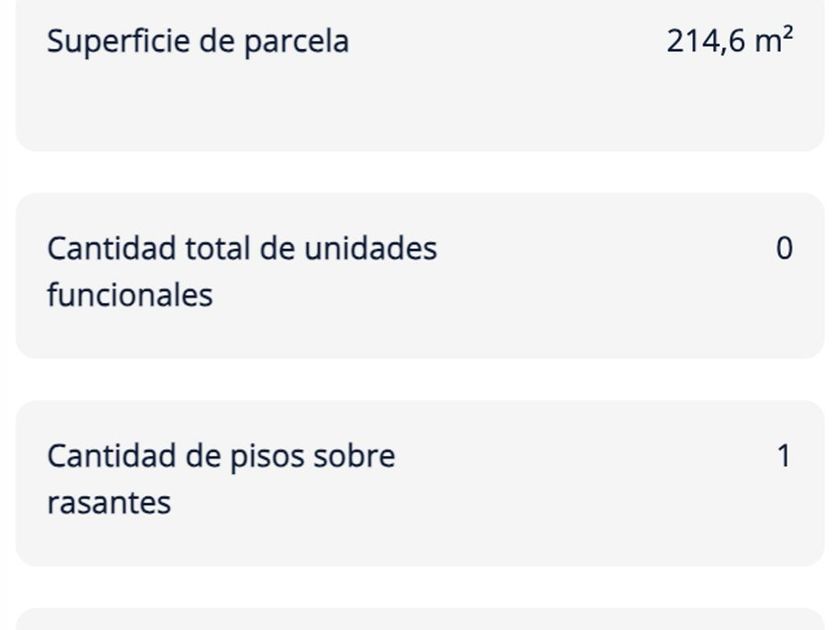Click the "Superficie de parcela" label

197,42
